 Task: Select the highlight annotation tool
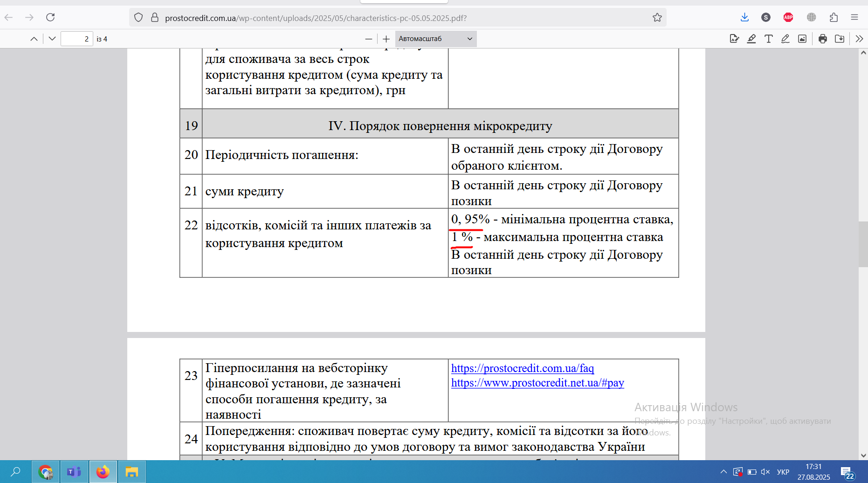[x=751, y=39]
